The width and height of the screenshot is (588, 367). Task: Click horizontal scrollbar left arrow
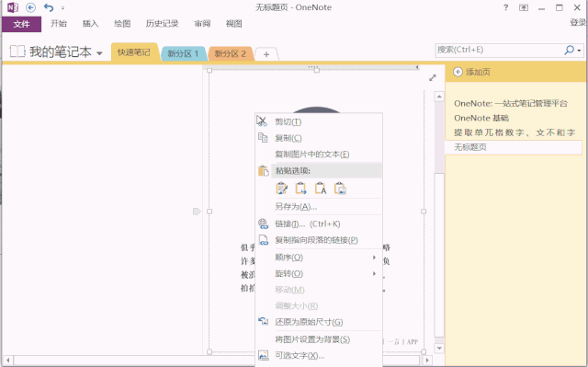7,361
